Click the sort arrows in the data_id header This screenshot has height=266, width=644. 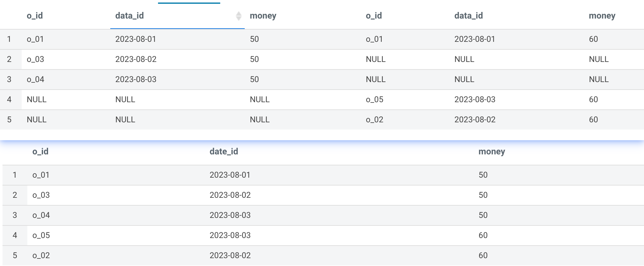[x=238, y=16]
